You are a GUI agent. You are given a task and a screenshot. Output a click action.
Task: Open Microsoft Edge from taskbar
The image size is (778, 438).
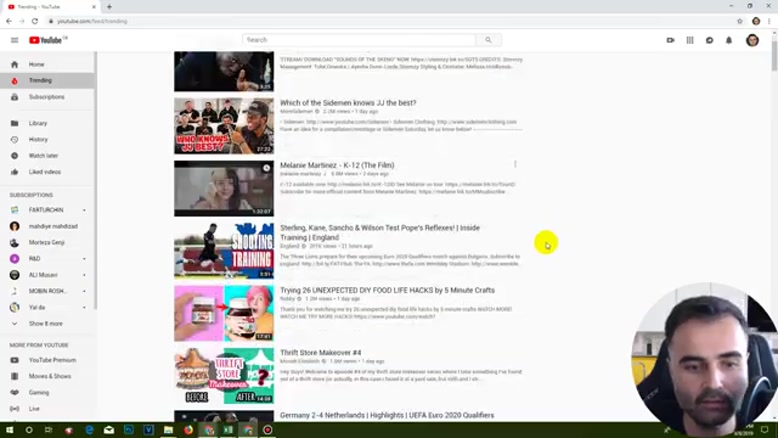pyautogui.click(x=89, y=430)
